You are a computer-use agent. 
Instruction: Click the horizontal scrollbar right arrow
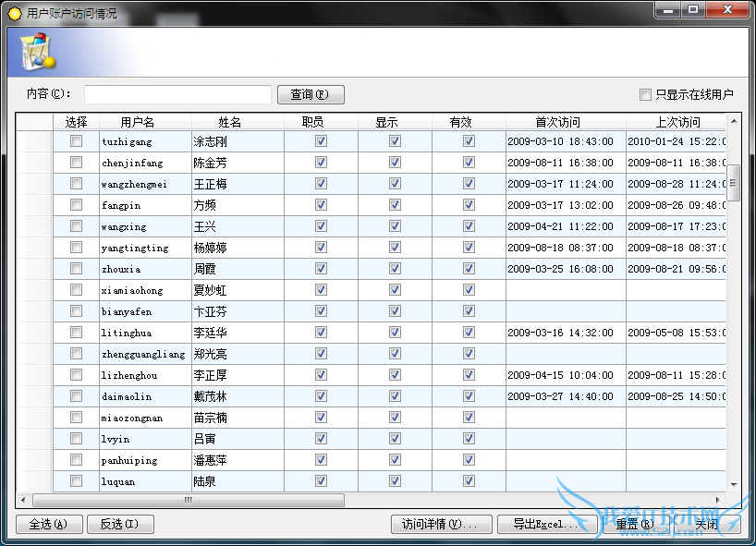coord(718,500)
